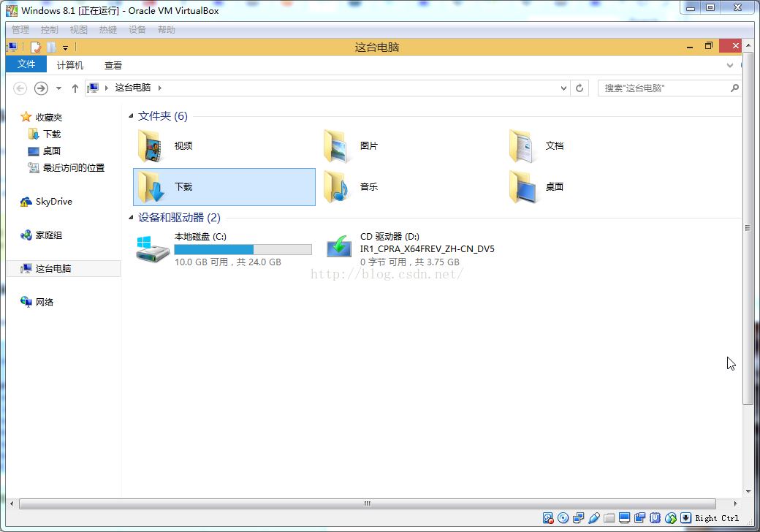The image size is (760, 532).
Task: Click the C: drive capacity bar
Action: coord(243,249)
